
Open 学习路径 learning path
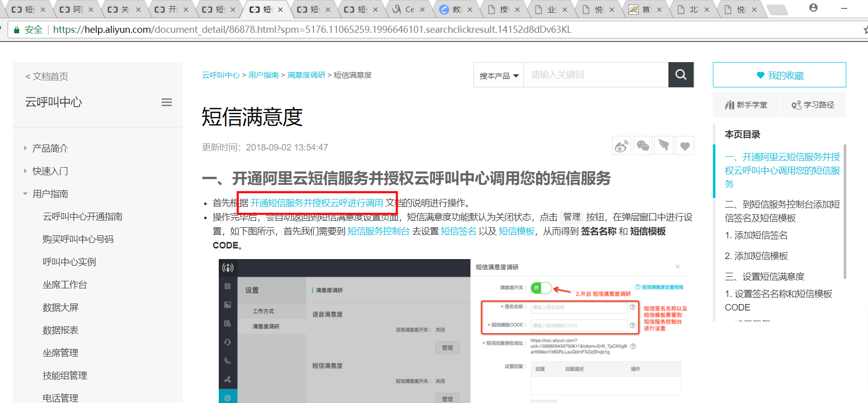(813, 105)
